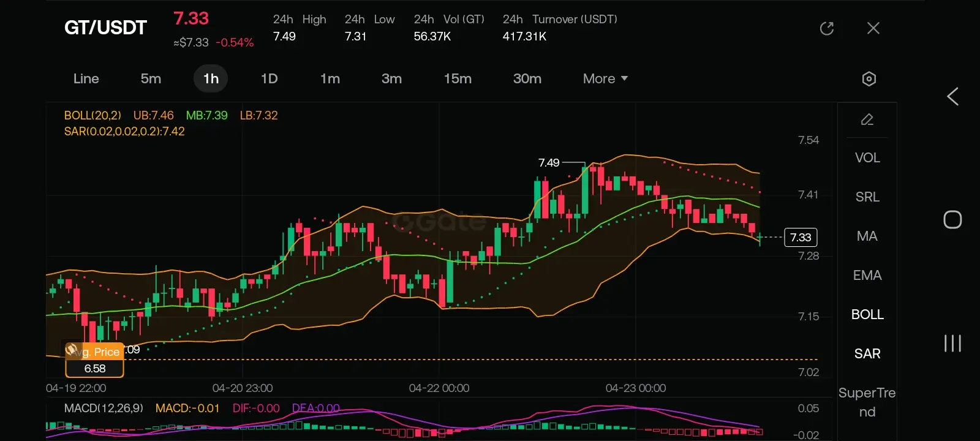Tap the 7.02 price axis label
The height and width of the screenshot is (441, 980).
(x=809, y=372)
